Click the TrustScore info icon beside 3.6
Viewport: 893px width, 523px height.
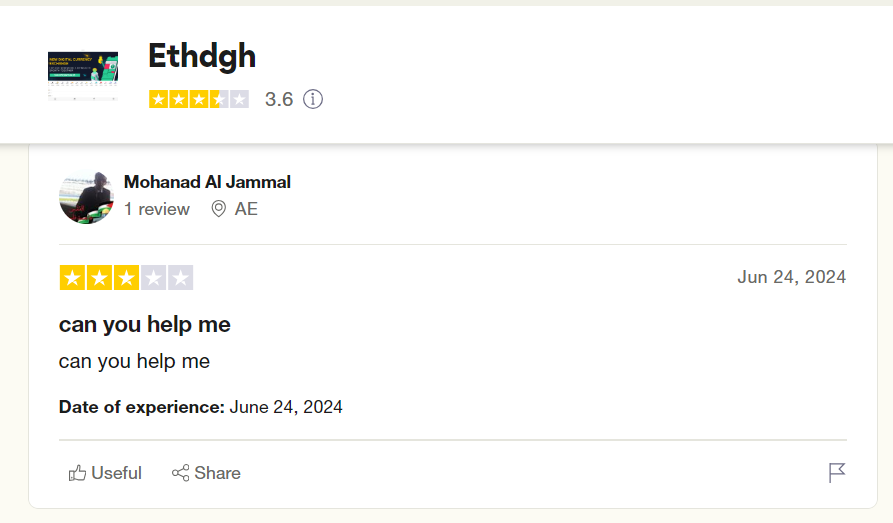(x=313, y=99)
